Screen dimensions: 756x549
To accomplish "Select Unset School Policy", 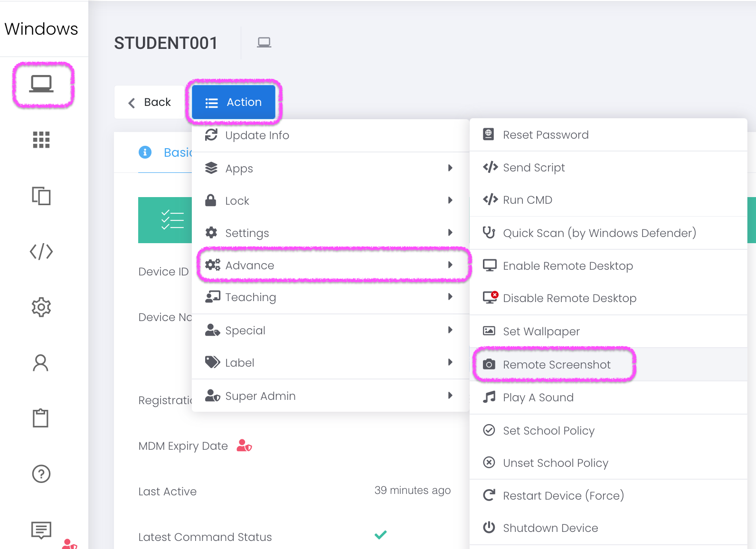I will [608, 463].
